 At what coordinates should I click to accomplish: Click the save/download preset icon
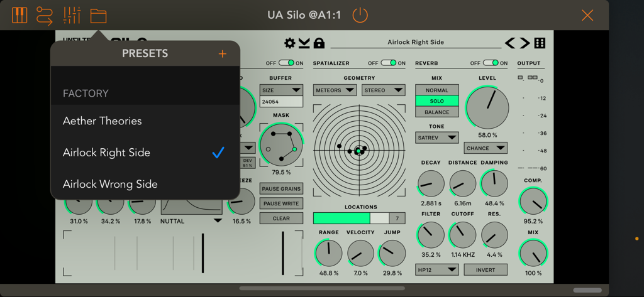[304, 43]
